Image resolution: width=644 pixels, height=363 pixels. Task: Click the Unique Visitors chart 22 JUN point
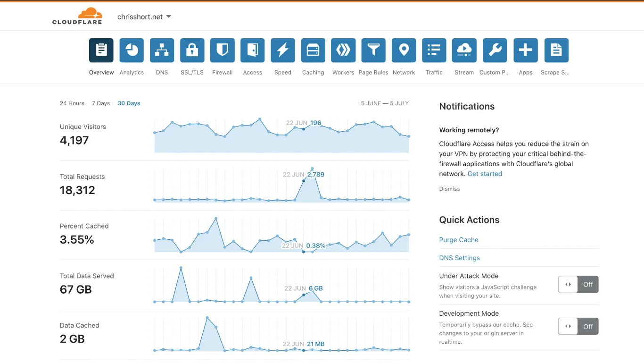coord(304,129)
